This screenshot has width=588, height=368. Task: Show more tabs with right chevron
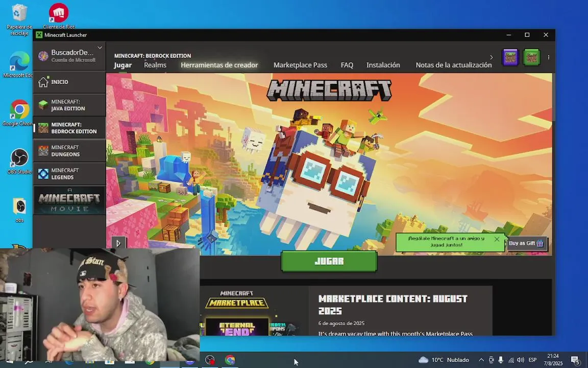(x=491, y=57)
